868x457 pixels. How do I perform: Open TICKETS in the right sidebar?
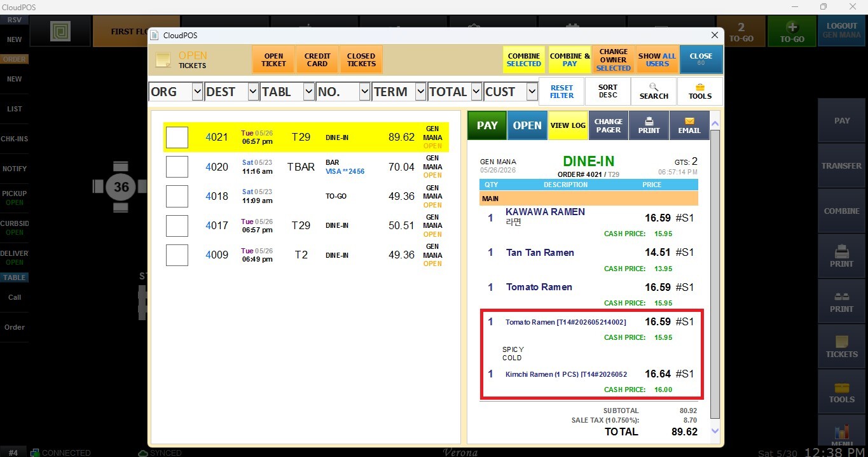tap(842, 346)
